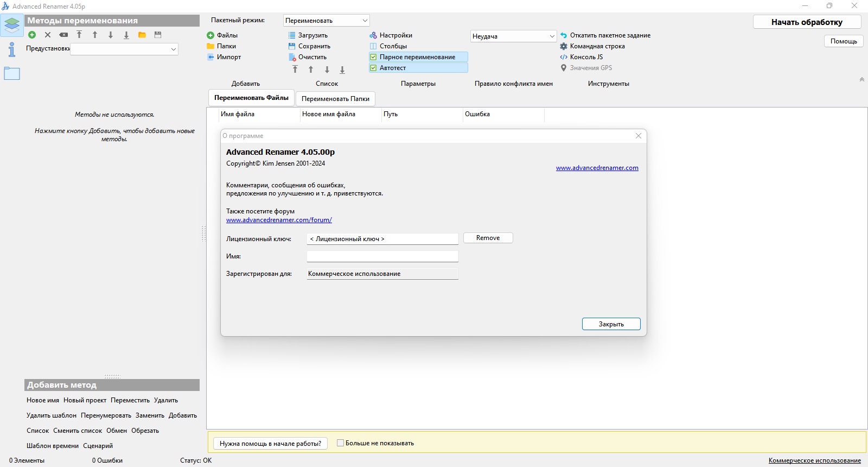This screenshot has height=467, width=868.
Task: Close the О программе dialog with X
Action: 639,136
